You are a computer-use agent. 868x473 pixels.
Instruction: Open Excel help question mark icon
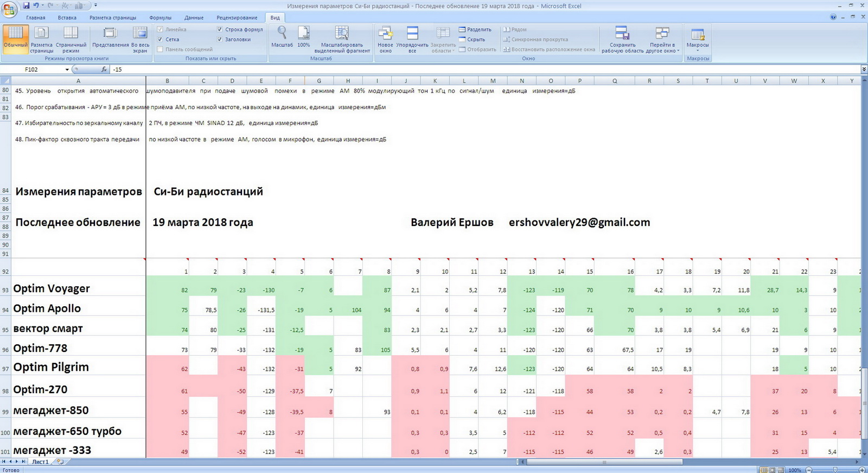click(833, 17)
